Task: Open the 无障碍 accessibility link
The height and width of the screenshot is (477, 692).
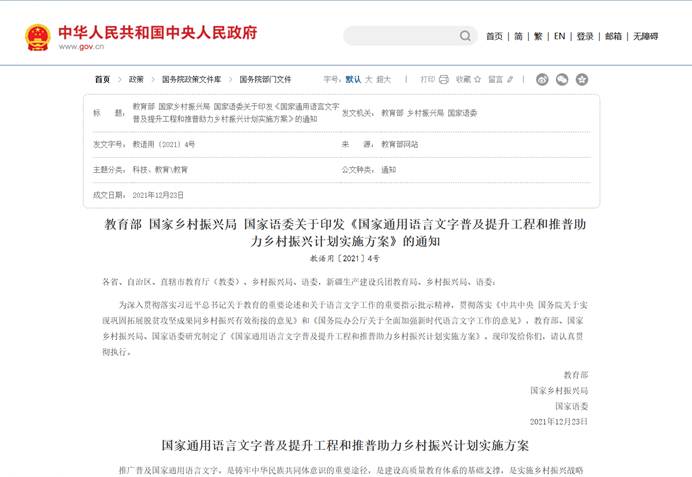Action: click(646, 36)
